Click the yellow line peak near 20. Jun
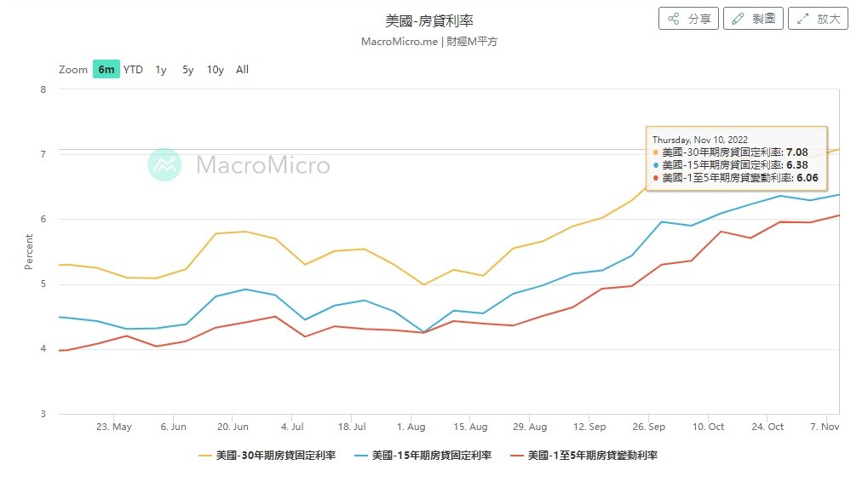 pyautogui.click(x=245, y=232)
